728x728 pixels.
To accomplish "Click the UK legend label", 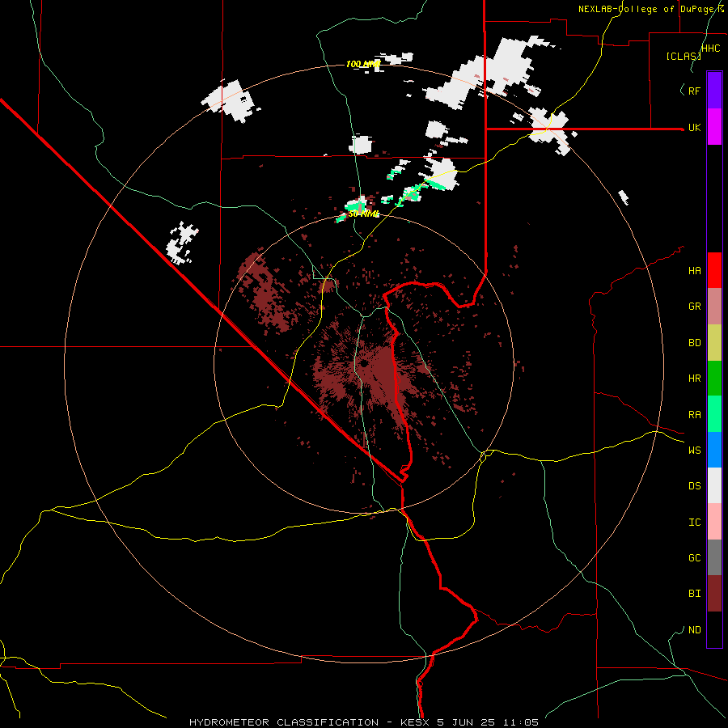I will pyautogui.click(x=694, y=127).
